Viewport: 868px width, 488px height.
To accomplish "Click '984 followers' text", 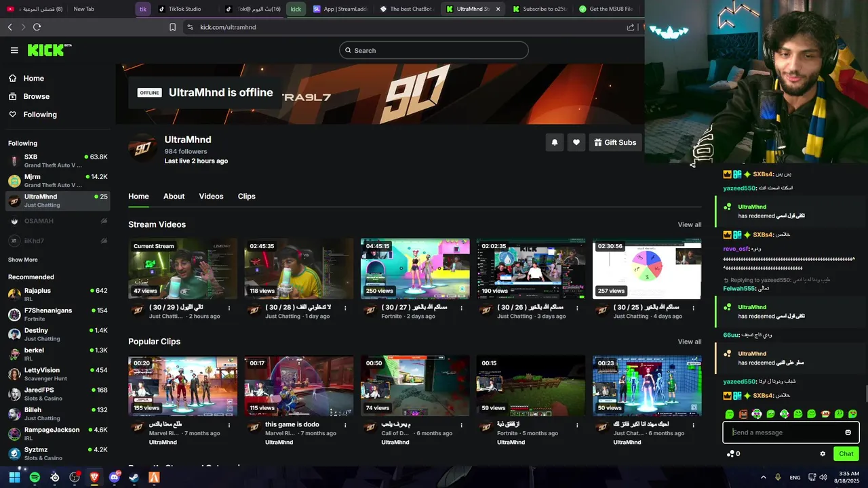I will [x=186, y=151].
